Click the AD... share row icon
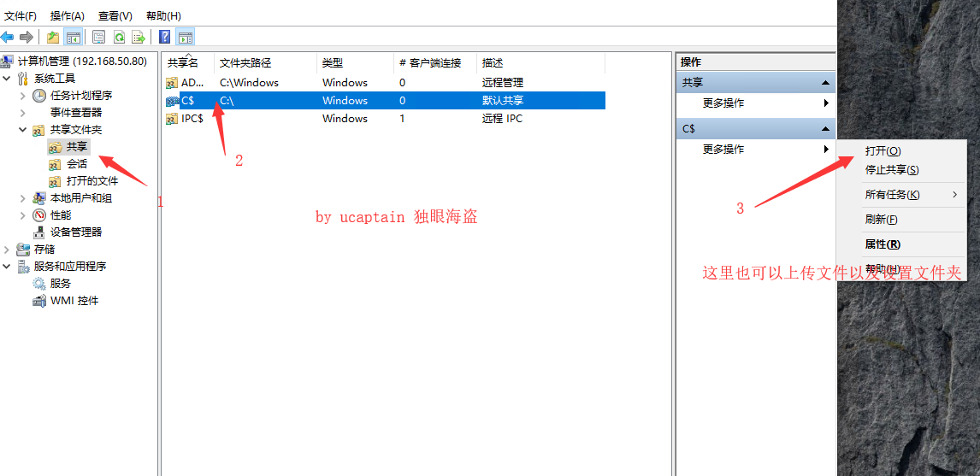Image resolution: width=980 pixels, height=476 pixels. coord(172,82)
